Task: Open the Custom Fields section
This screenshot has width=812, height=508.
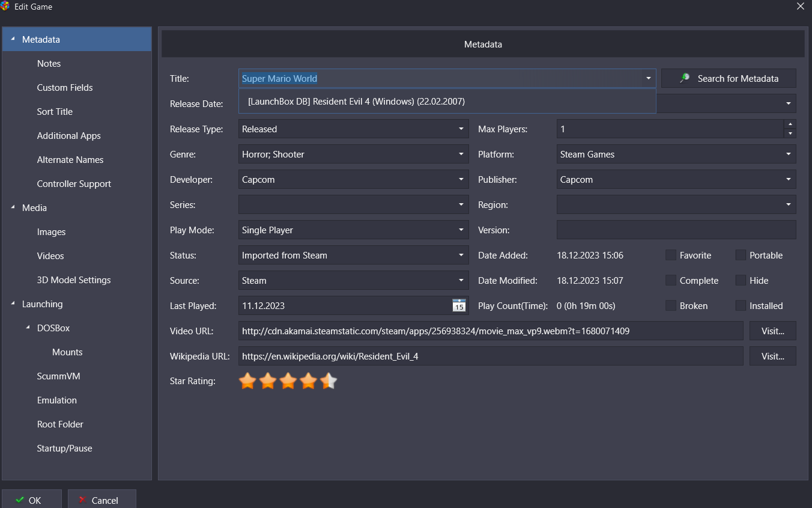Action: coord(65,87)
